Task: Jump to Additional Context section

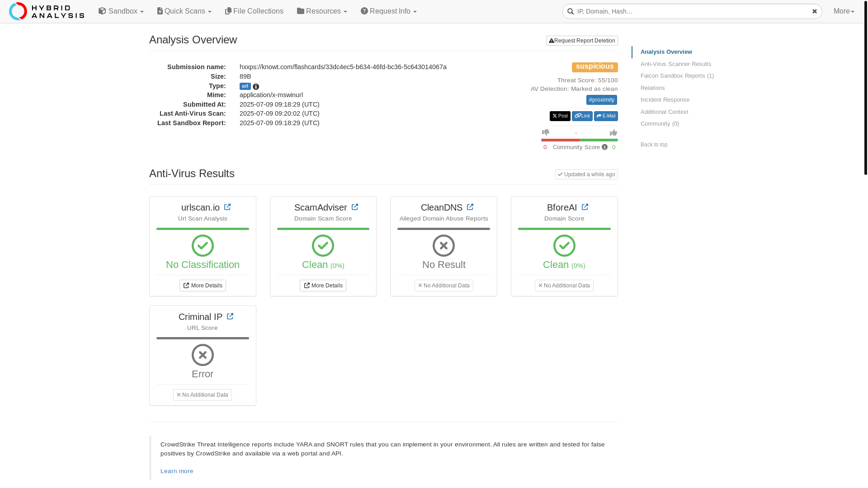Action: (x=665, y=112)
